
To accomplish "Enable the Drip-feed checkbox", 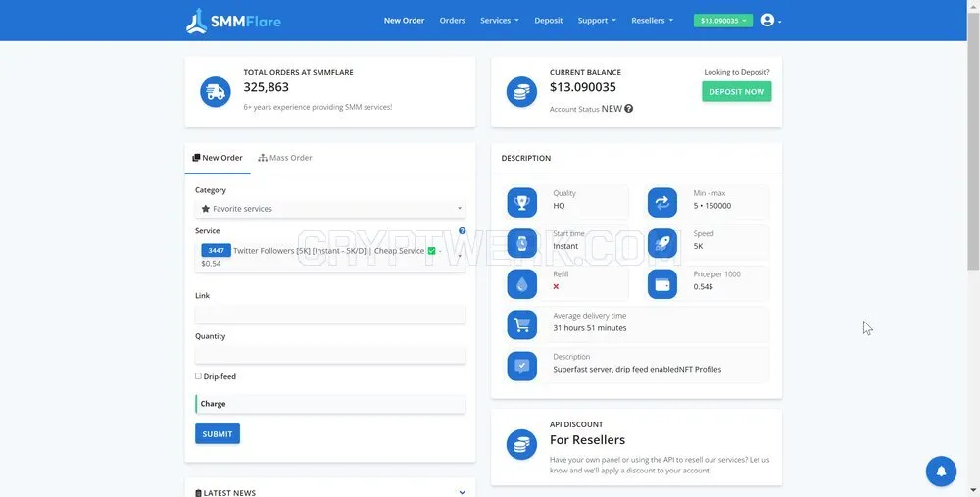I will click(x=198, y=376).
